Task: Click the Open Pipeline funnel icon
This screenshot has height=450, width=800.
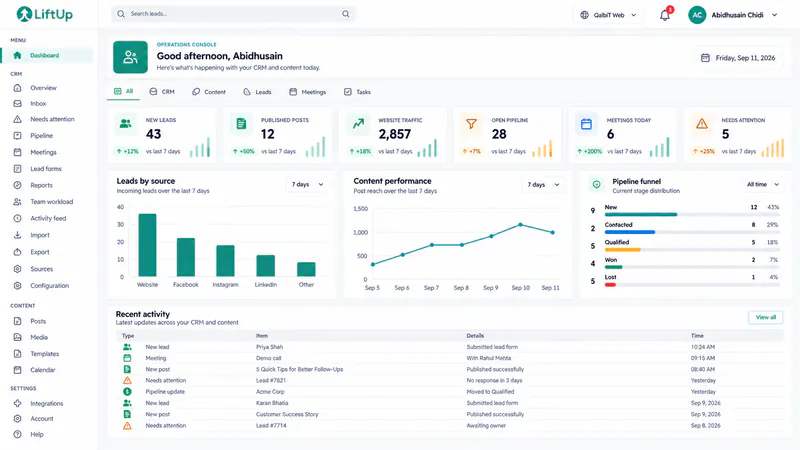Action: 471,124
